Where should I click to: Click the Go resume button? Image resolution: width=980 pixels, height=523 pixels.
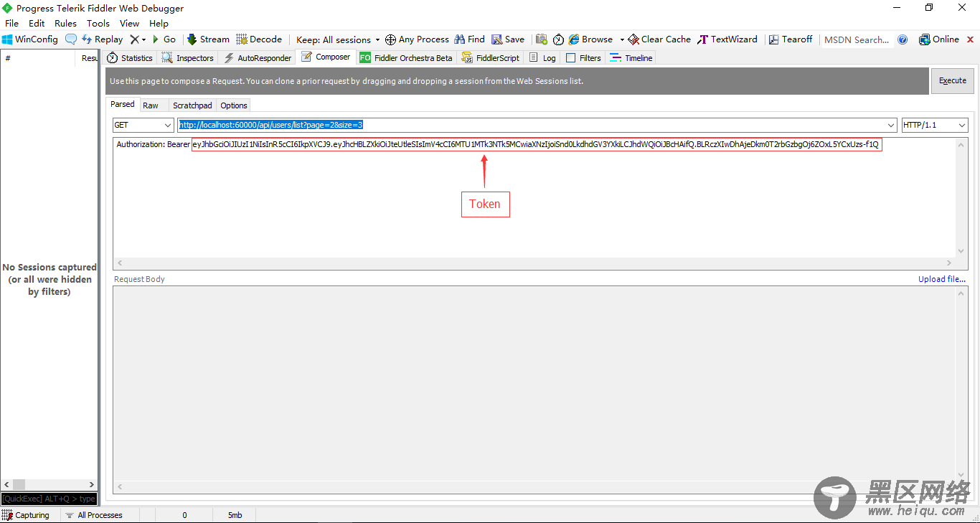pyautogui.click(x=164, y=39)
